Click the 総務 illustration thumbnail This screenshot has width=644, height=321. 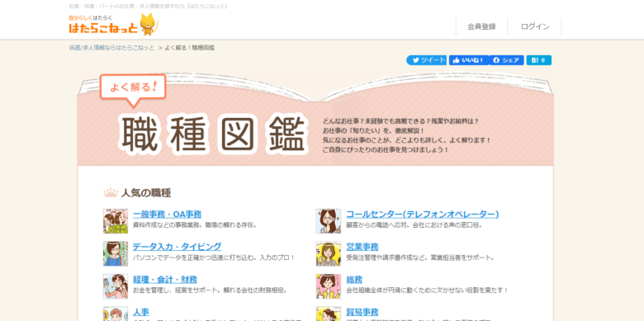coord(328,286)
